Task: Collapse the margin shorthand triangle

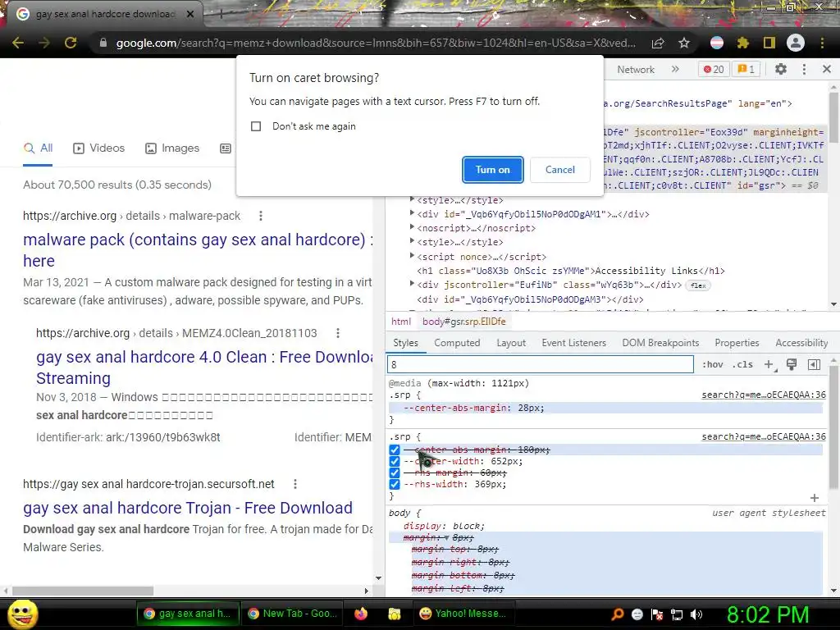Action: [x=447, y=538]
